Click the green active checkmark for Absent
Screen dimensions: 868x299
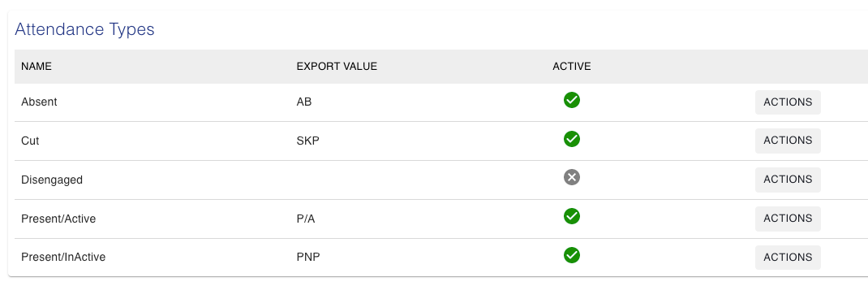pyautogui.click(x=571, y=100)
